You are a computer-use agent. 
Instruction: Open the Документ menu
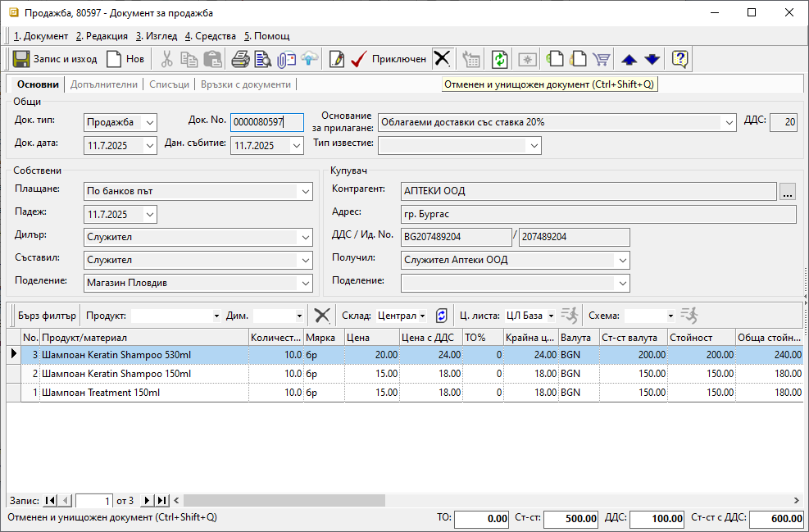point(41,36)
